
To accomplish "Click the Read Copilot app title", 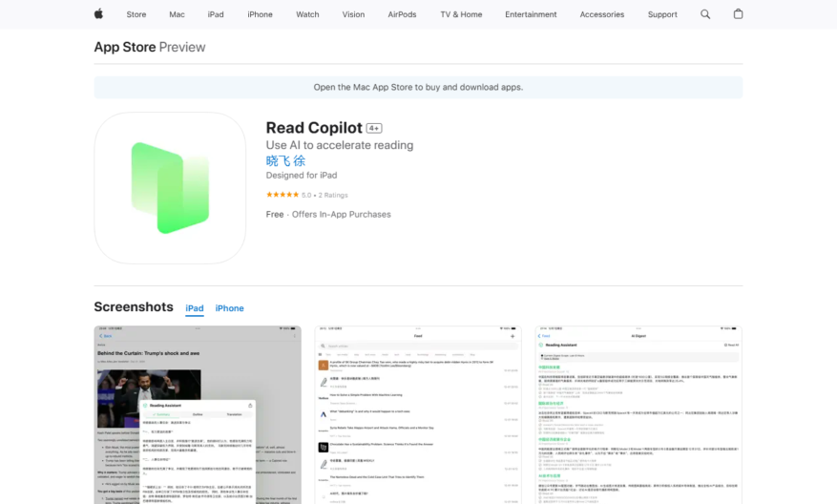I will (314, 128).
